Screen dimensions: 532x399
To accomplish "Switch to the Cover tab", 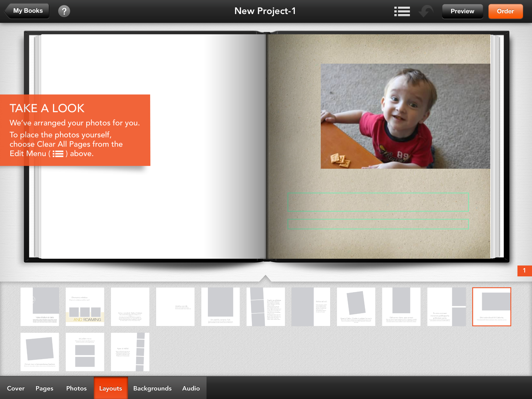I will (16, 388).
